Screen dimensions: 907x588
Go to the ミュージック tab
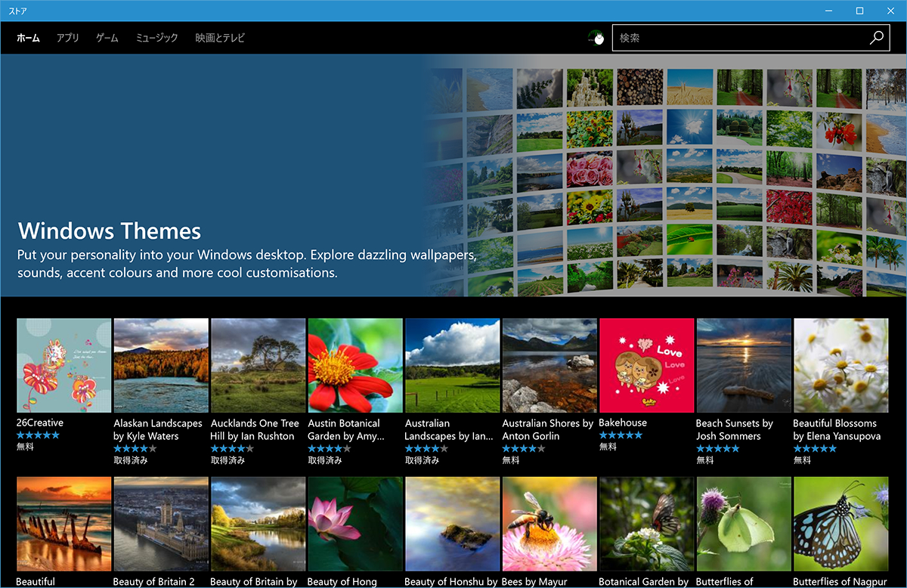157,38
